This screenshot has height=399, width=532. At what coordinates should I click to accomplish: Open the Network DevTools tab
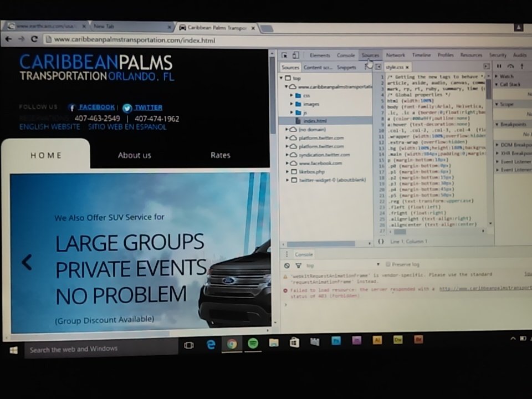pyautogui.click(x=395, y=55)
